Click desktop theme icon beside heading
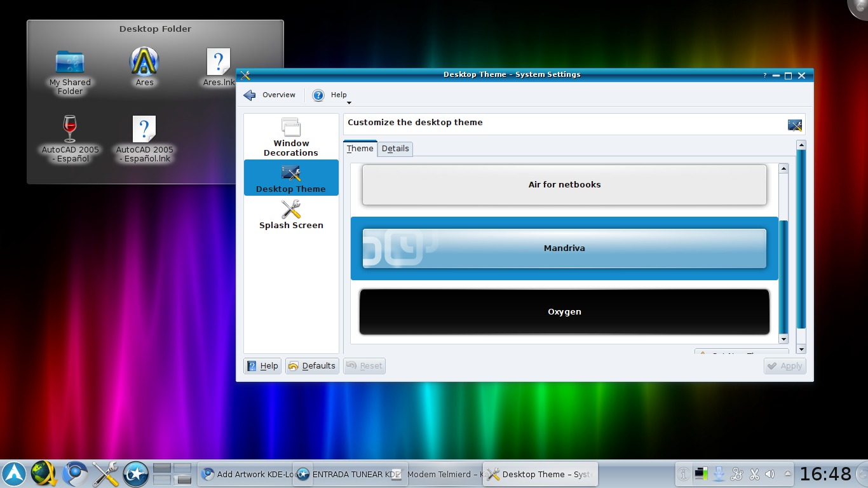 tap(795, 125)
